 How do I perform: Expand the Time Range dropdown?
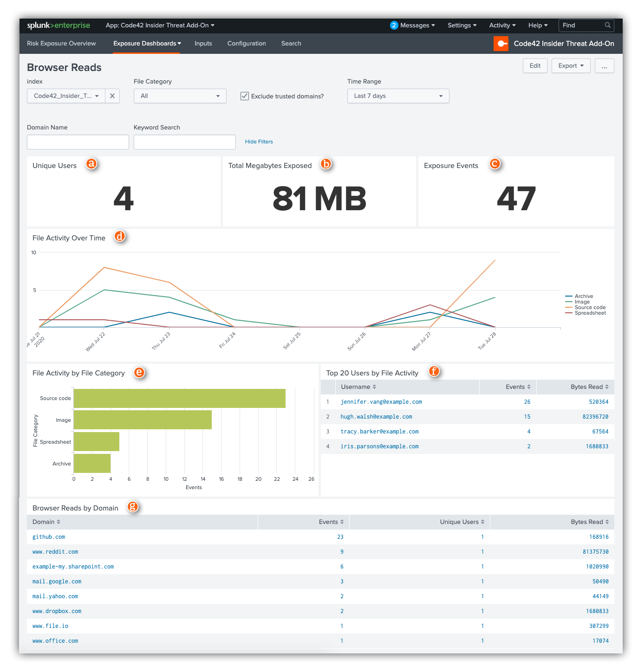(x=398, y=96)
